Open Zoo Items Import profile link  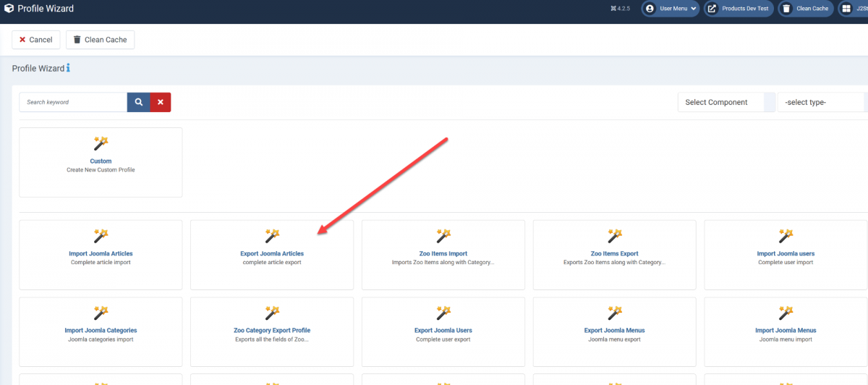click(443, 254)
